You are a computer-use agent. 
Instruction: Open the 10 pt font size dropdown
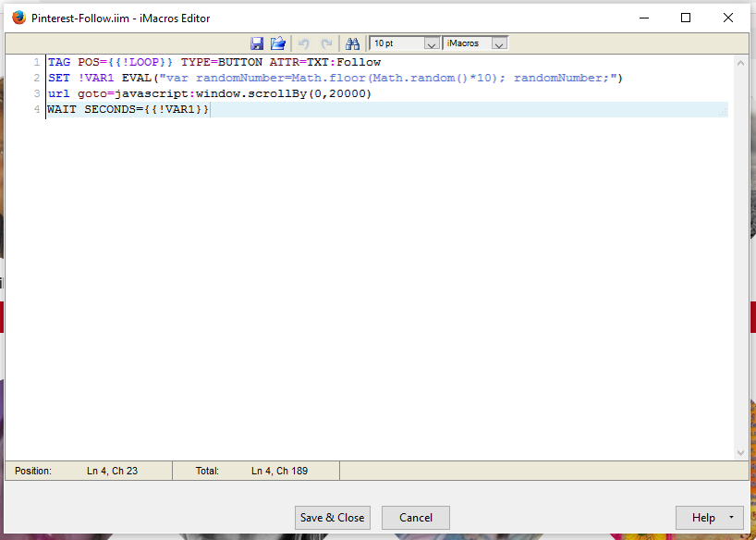click(405, 43)
